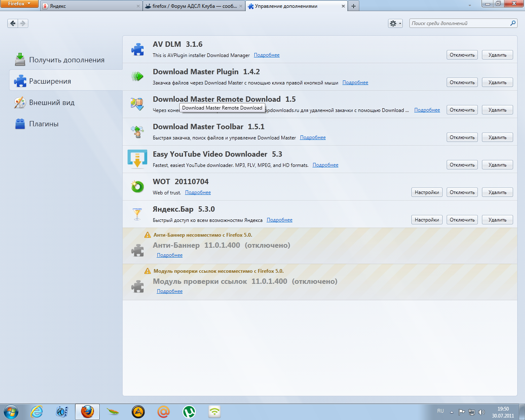Click the back arrow navigation button

coord(13,23)
